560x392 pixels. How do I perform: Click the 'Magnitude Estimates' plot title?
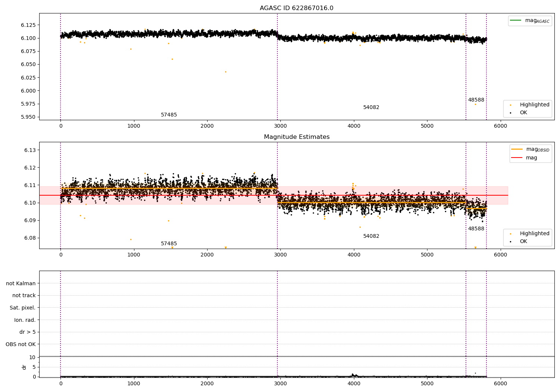tap(296, 137)
